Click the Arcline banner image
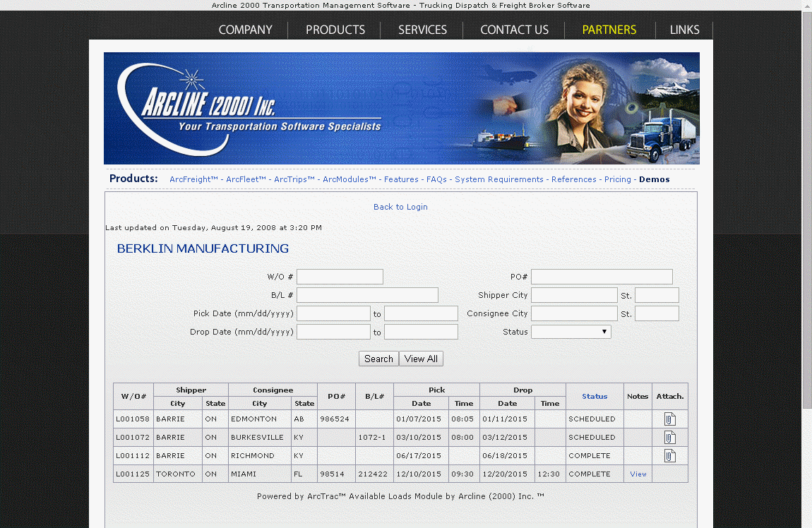 tap(401, 108)
